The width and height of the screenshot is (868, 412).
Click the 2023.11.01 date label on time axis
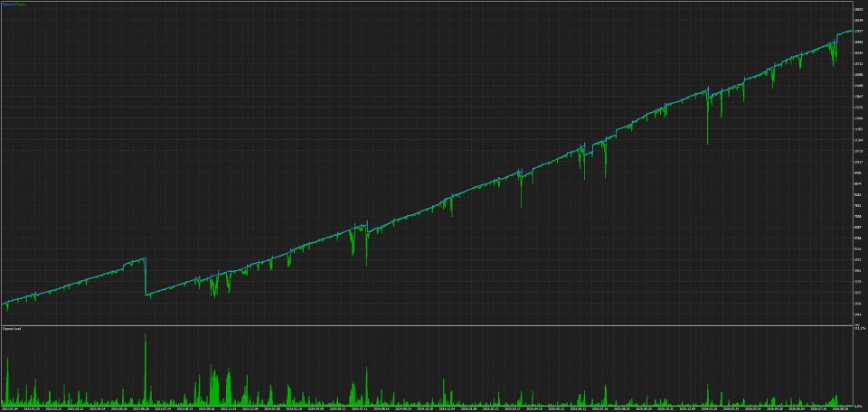coord(228,408)
